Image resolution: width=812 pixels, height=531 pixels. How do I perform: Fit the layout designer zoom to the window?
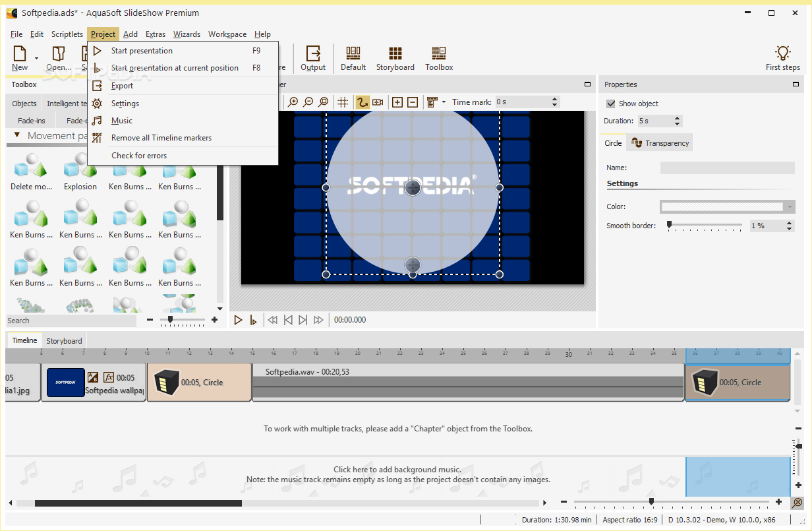point(323,102)
